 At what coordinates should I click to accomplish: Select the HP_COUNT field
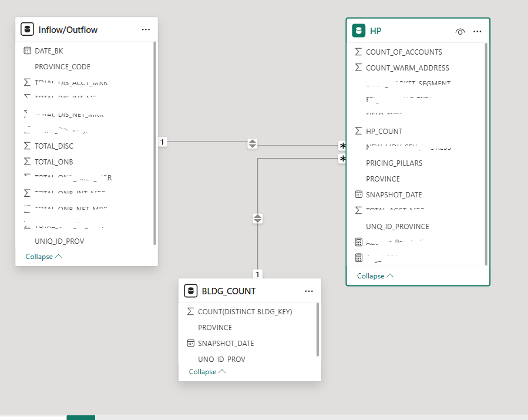click(384, 132)
